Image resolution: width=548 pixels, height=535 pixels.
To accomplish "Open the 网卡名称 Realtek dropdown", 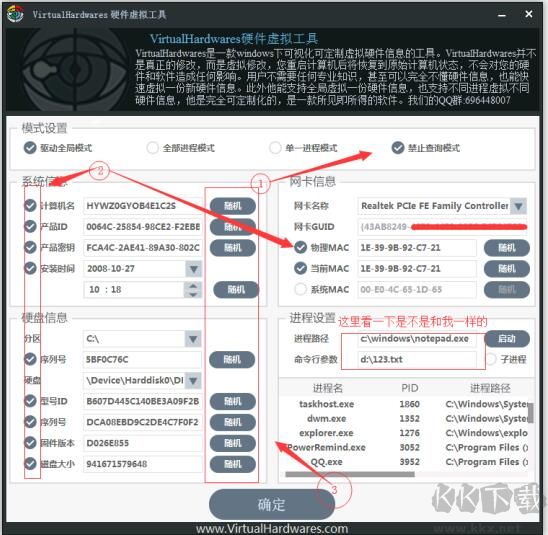I will (x=518, y=206).
